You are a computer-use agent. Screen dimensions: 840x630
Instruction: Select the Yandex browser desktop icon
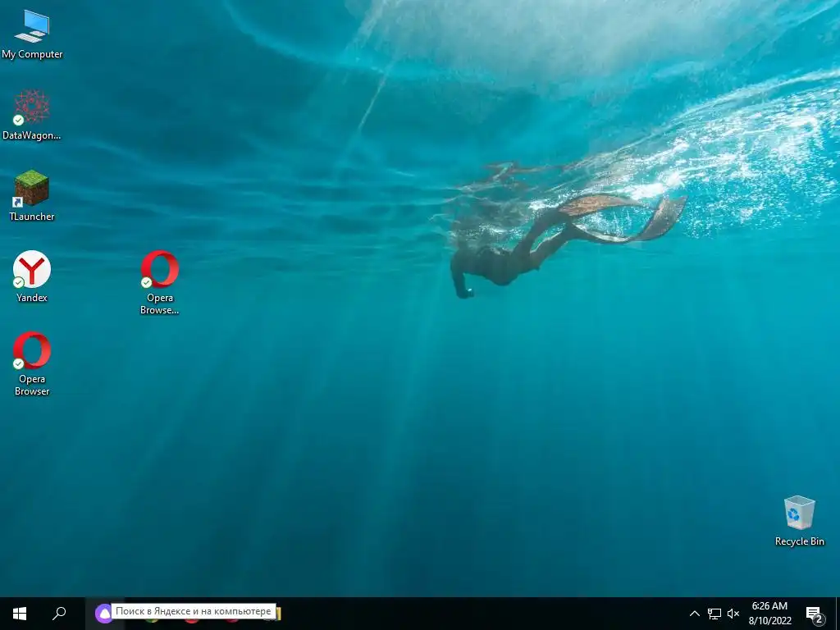(x=32, y=277)
